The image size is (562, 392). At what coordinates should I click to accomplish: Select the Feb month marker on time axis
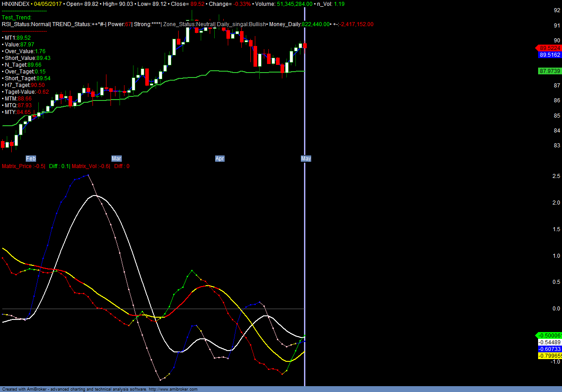point(31,159)
